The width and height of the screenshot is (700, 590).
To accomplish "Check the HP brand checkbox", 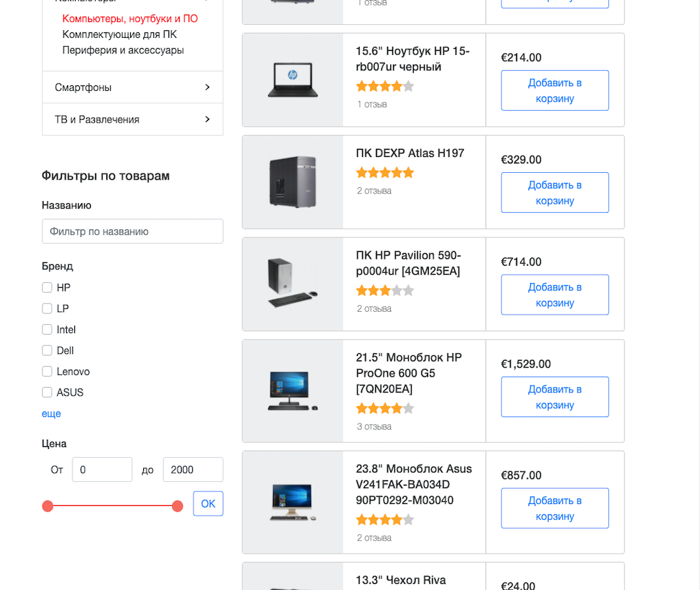I will pyautogui.click(x=47, y=288).
